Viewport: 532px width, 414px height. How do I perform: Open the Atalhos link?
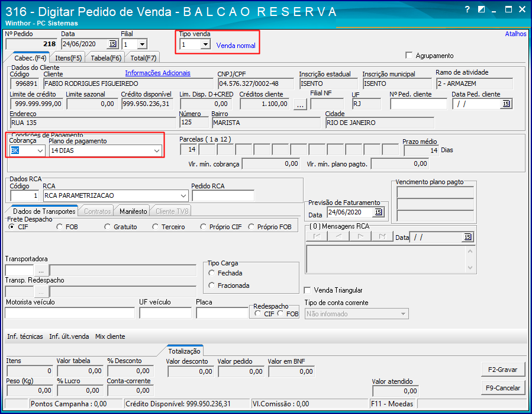515,34
